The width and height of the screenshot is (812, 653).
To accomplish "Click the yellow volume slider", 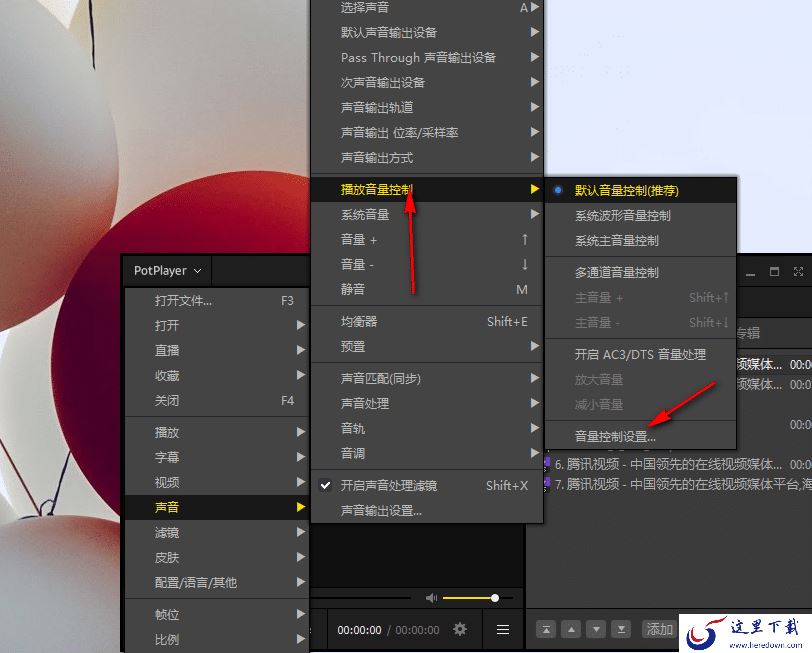I will pyautogui.click(x=477, y=598).
